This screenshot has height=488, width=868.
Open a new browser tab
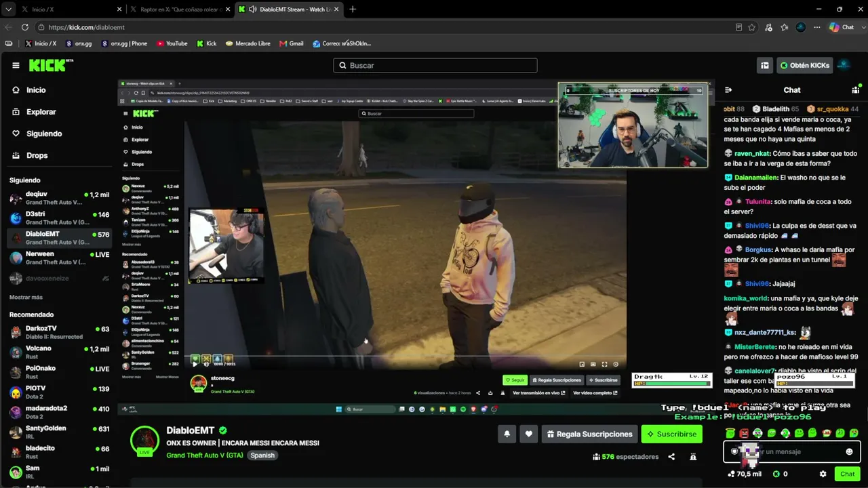click(353, 9)
